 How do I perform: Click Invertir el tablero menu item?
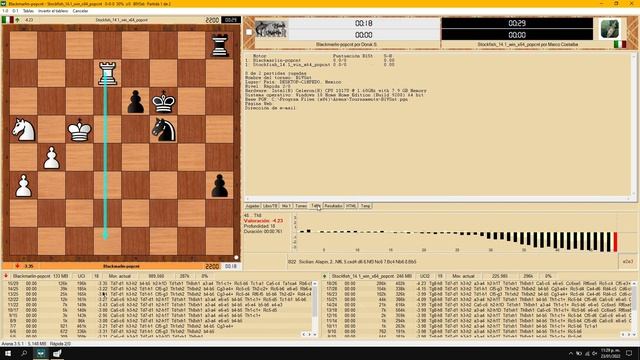pyautogui.click(x=53, y=11)
